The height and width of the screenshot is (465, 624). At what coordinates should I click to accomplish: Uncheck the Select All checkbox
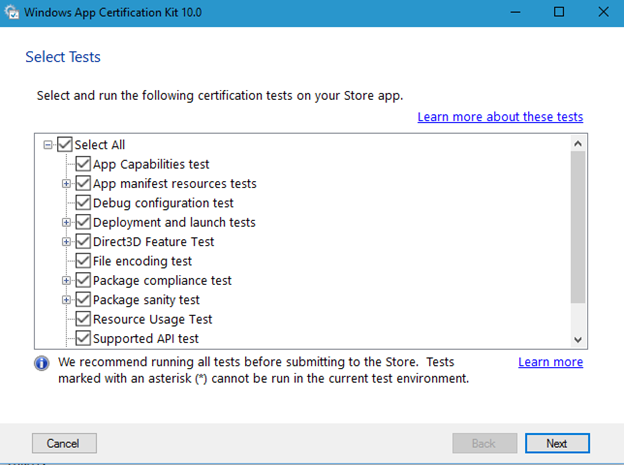pos(64,145)
